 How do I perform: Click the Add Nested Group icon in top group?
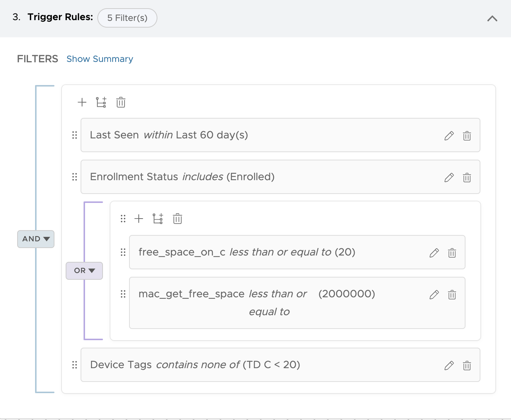click(x=101, y=102)
